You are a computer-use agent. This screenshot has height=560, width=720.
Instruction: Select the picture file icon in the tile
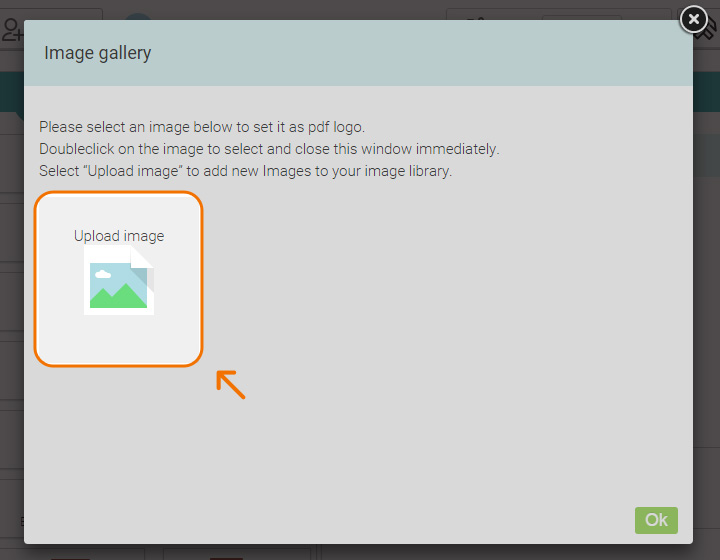tap(119, 281)
